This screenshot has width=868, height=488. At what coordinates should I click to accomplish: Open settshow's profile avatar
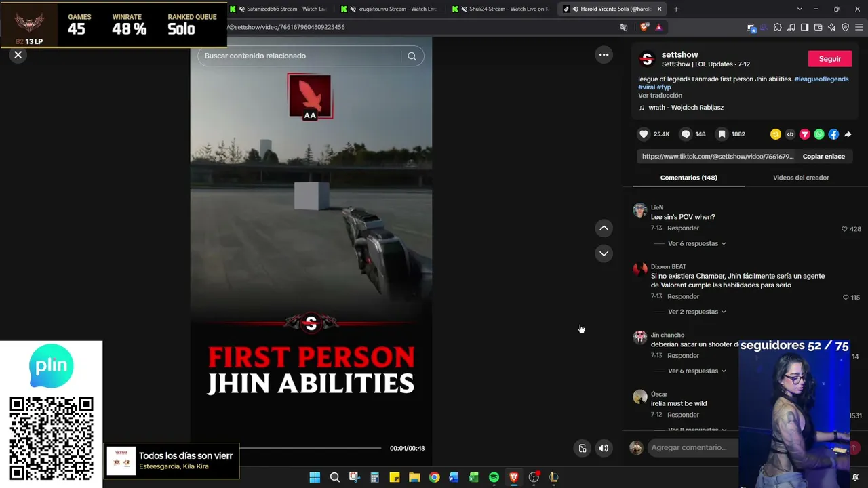point(648,59)
